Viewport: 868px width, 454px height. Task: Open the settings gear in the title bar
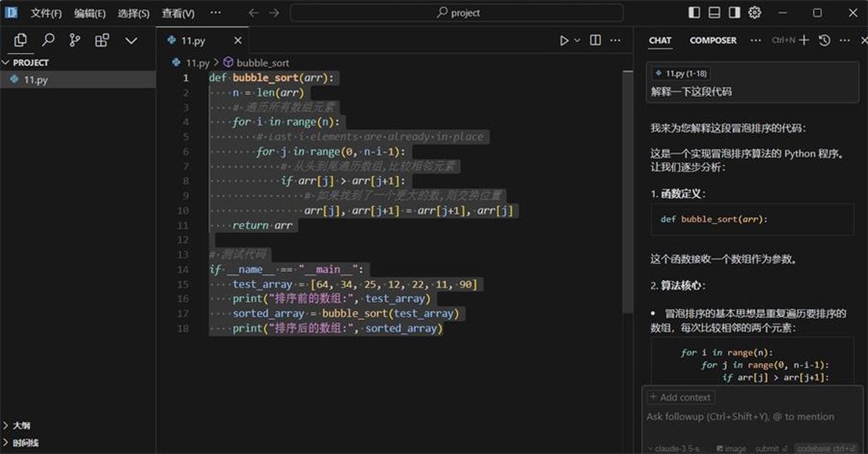(x=754, y=12)
